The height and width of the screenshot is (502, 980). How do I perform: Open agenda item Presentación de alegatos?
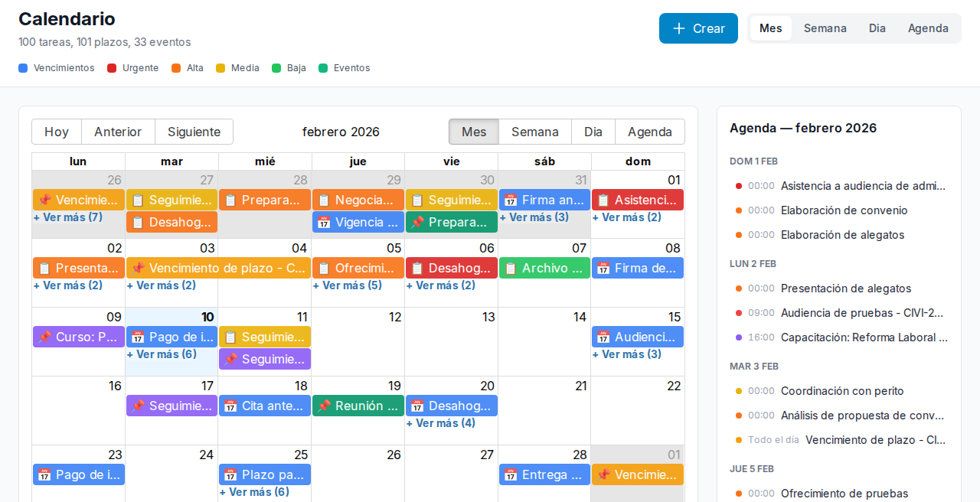[x=839, y=288]
